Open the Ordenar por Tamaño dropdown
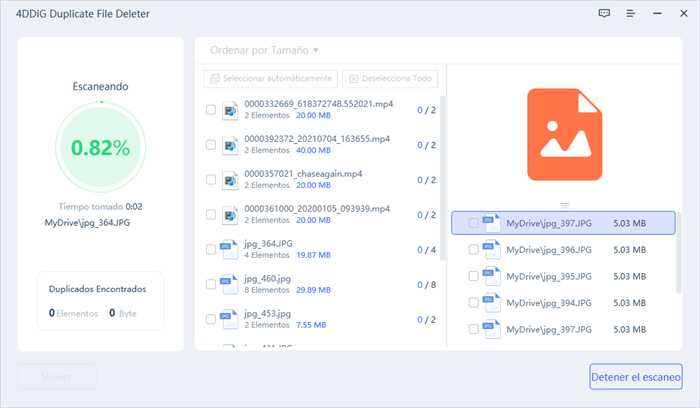The width and height of the screenshot is (700, 408). [264, 50]
